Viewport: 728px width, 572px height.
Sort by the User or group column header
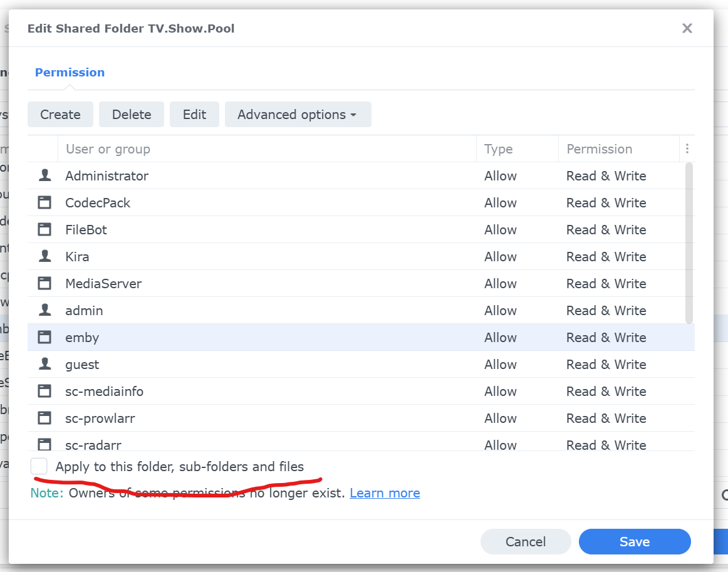coord(108,149)
